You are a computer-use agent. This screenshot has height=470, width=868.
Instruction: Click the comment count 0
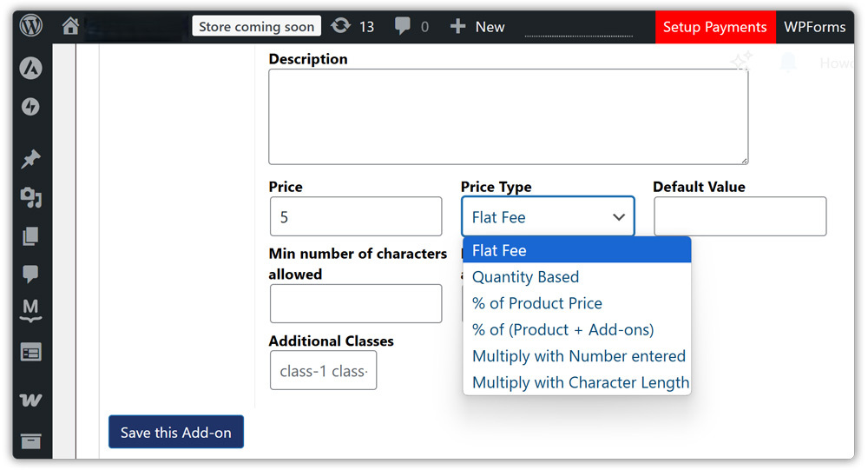[424, 27]
